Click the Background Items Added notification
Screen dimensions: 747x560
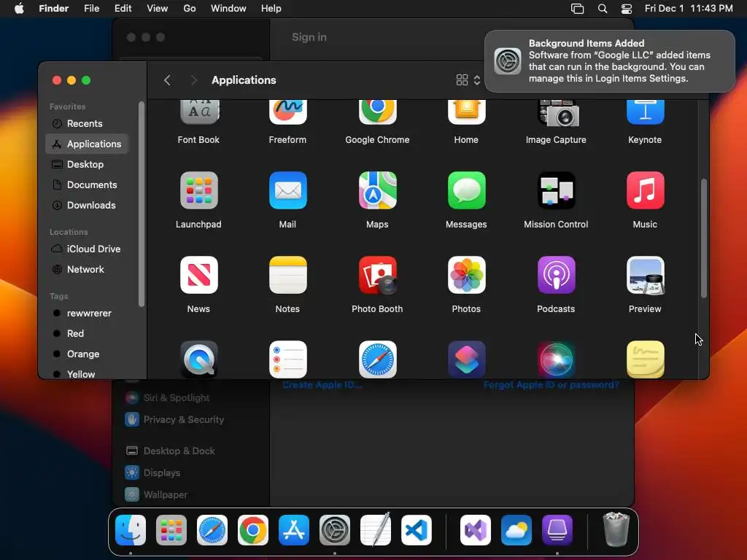click(x=610, y=61)
